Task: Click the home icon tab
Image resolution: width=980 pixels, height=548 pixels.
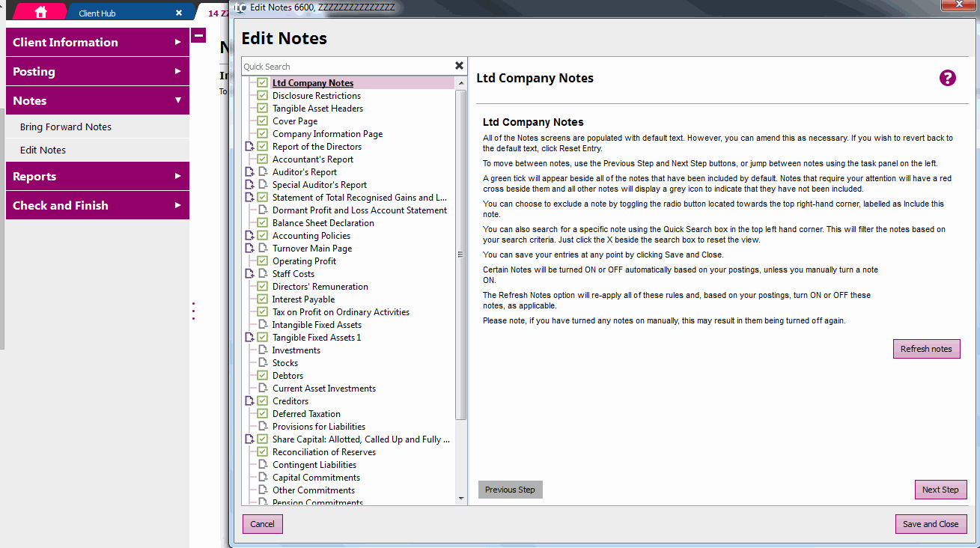Action: click(40, 12)
